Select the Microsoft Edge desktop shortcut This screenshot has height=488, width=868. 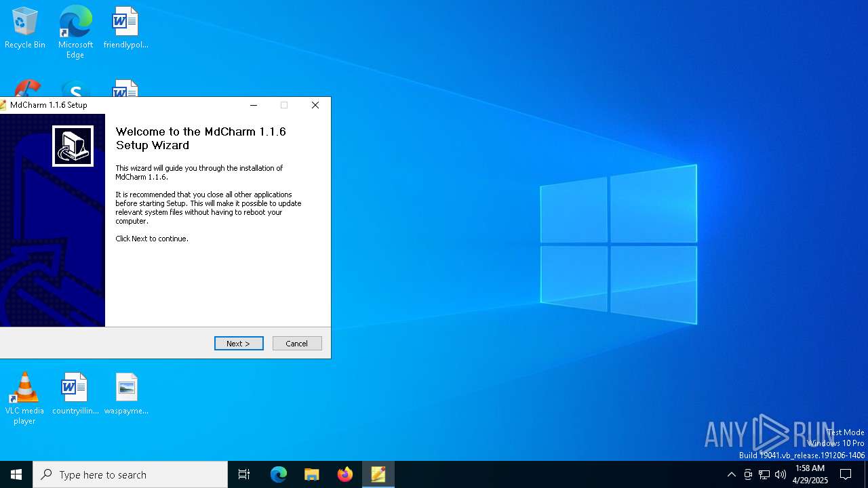click(x=75, y=32)
